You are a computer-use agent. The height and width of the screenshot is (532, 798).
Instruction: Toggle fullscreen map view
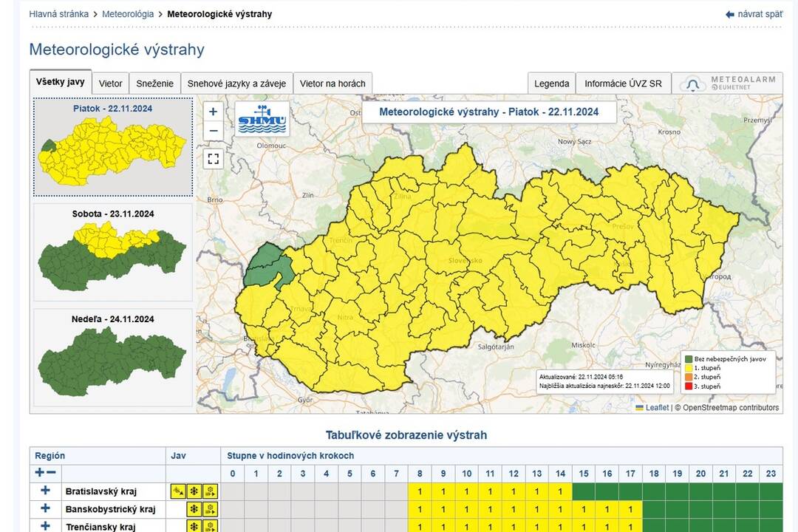213,158
